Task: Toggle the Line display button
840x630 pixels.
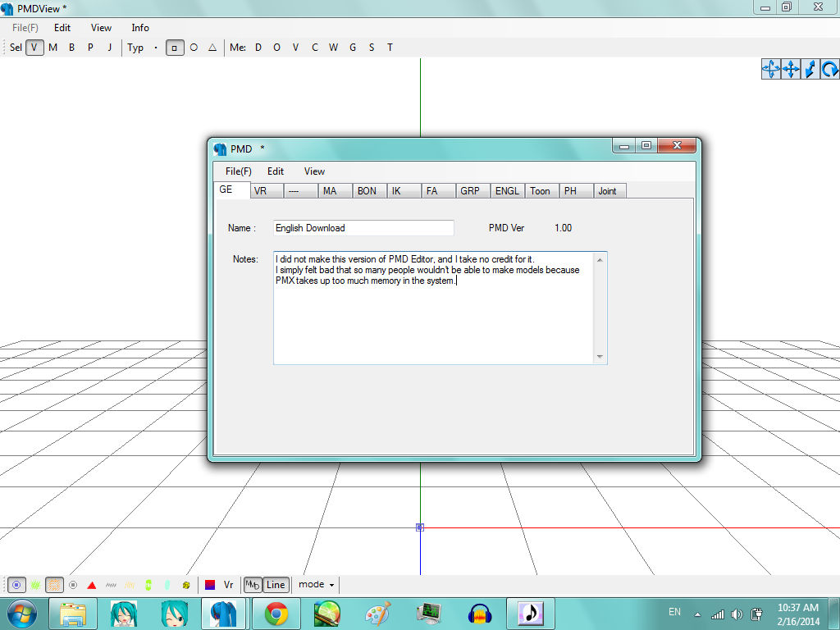Action: coord(276,585)
